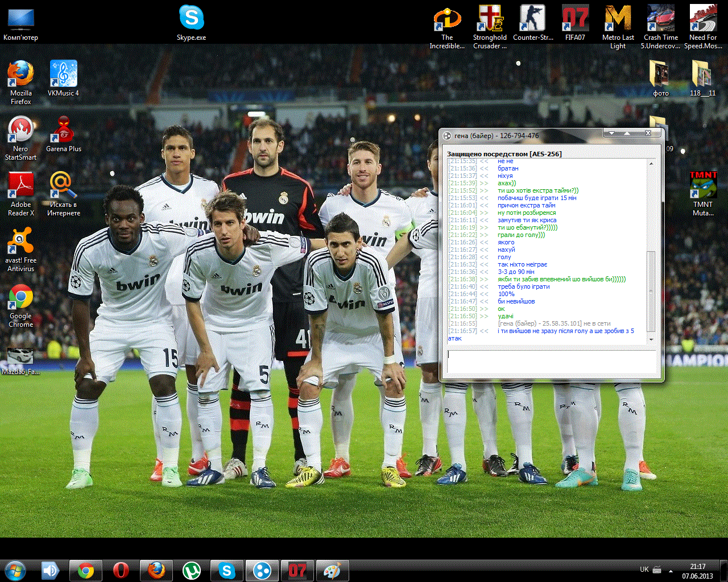
Task: Select the Skype.exe desktop icon
Action: 192,23
